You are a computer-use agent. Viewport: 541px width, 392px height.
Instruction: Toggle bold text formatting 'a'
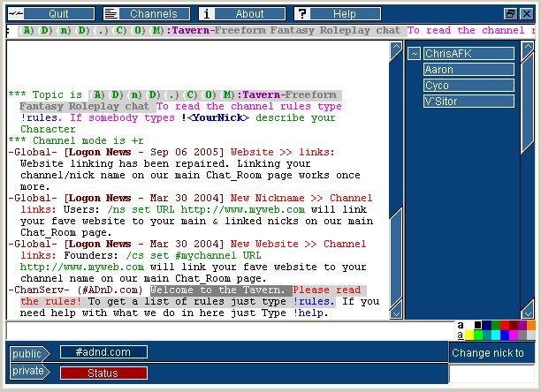click(461, 325)
